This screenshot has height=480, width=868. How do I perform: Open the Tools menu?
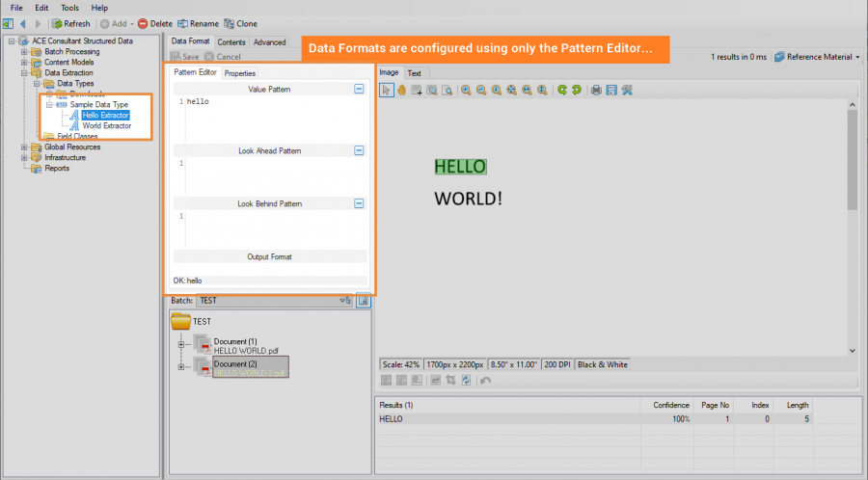pyautogui.click(x=69, y=8)
